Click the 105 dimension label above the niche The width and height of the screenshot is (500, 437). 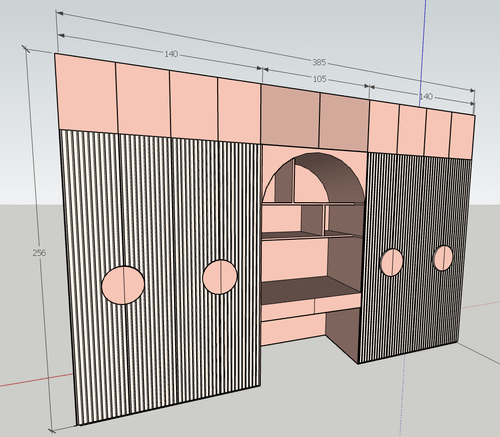point(320,79)
